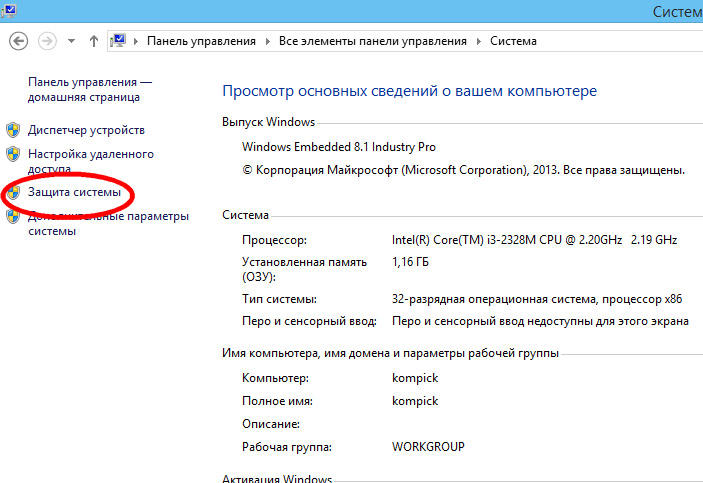
Task: Click shield icon next to Защита системы
Action: [x=13, y=192]
